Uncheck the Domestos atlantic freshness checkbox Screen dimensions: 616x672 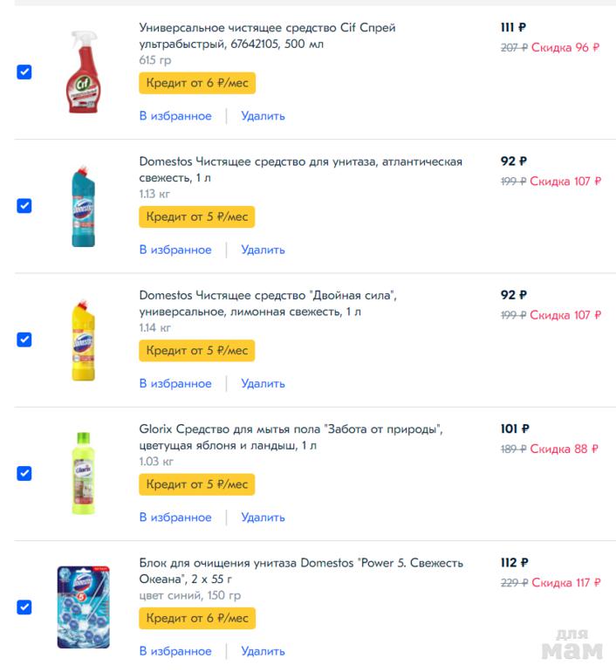(24, 206)
